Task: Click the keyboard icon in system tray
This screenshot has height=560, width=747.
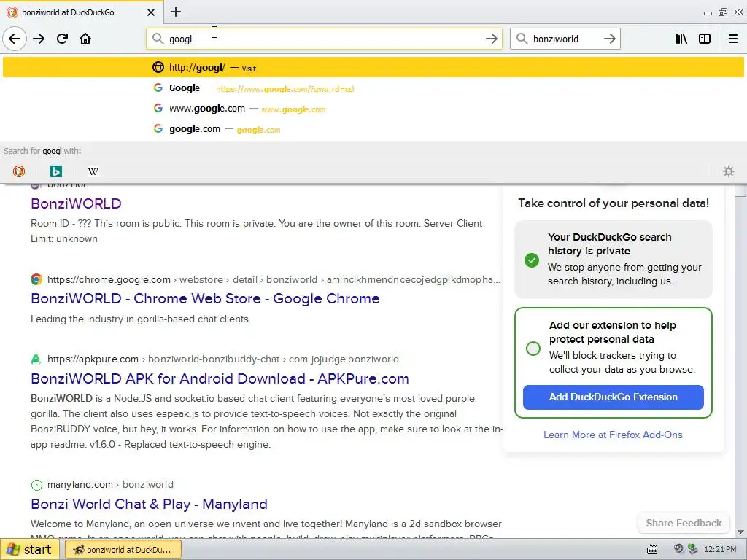Action: 651,550
